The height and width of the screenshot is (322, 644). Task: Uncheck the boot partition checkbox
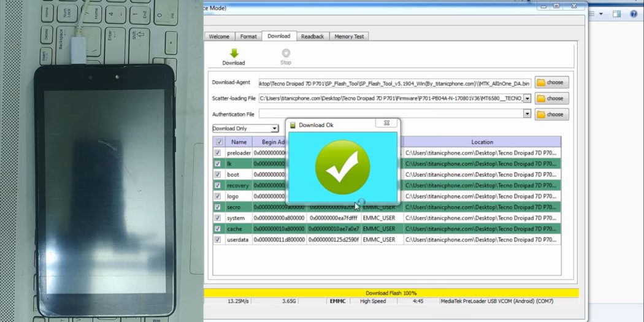coord(217,175)
